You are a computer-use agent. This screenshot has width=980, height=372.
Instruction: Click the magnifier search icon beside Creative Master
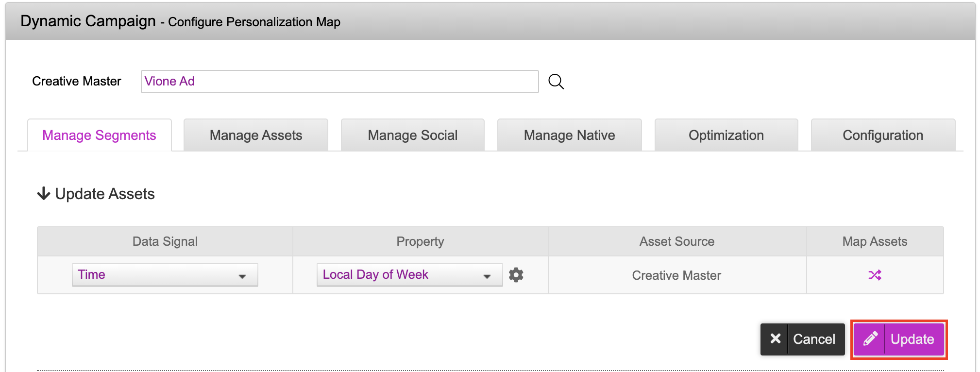pyautogui.click(x=556, y=82)
